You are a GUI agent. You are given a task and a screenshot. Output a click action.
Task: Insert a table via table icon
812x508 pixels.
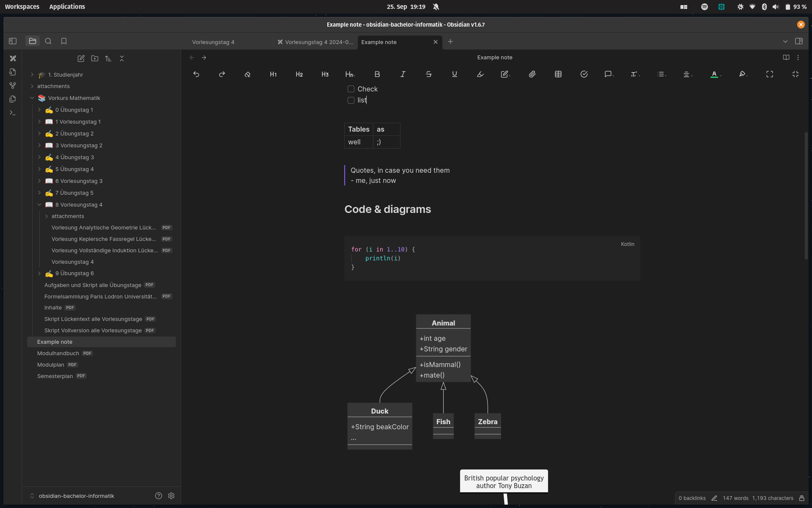coord(558,74)
